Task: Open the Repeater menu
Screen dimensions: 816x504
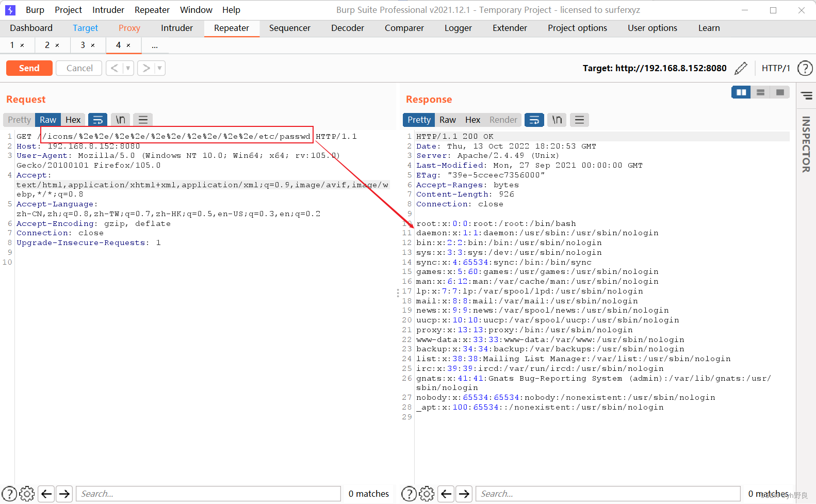Action: (152, 10)
